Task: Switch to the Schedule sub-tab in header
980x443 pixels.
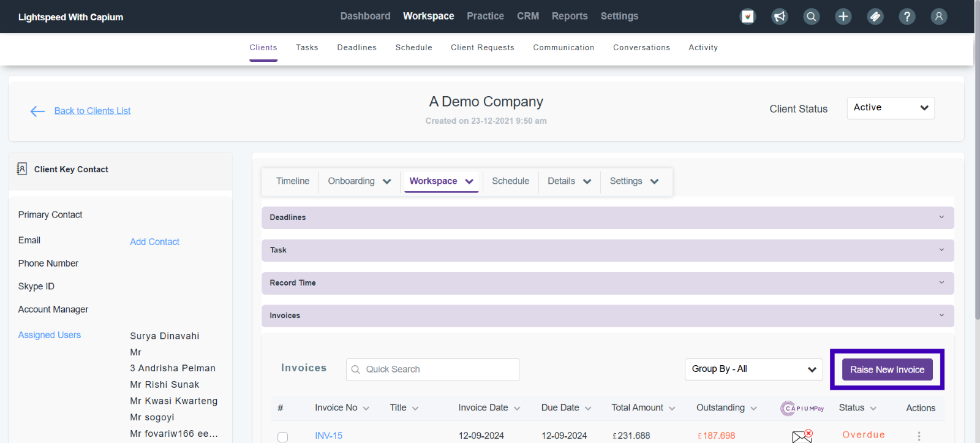Action: 413,48
